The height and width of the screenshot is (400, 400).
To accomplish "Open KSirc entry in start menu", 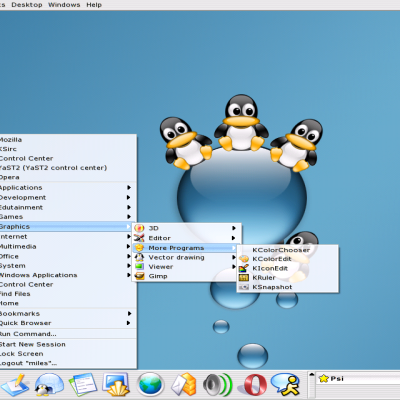I will click(68, 149).
